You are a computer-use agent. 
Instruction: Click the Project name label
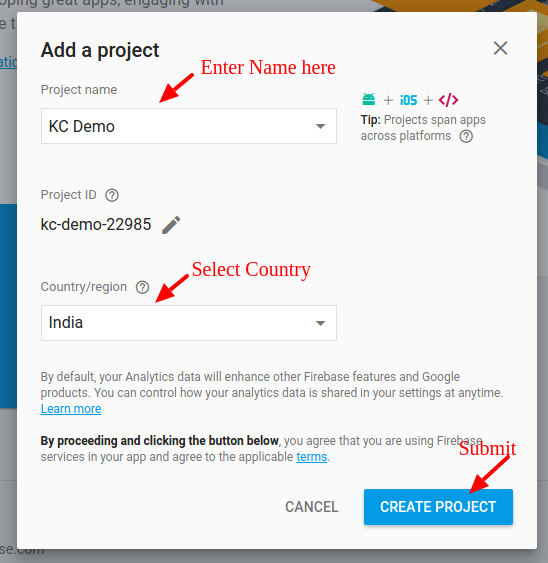[x=79, y=89]
